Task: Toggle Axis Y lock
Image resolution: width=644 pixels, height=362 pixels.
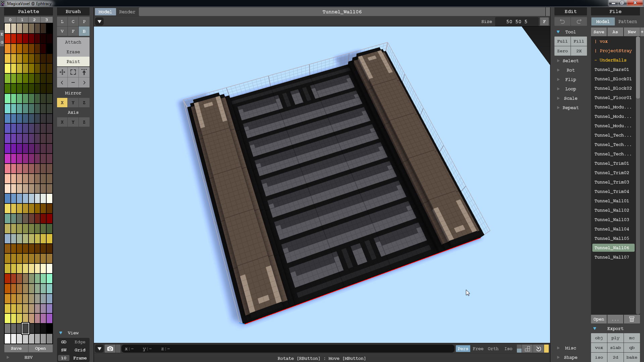Action: tap(73, 122)
